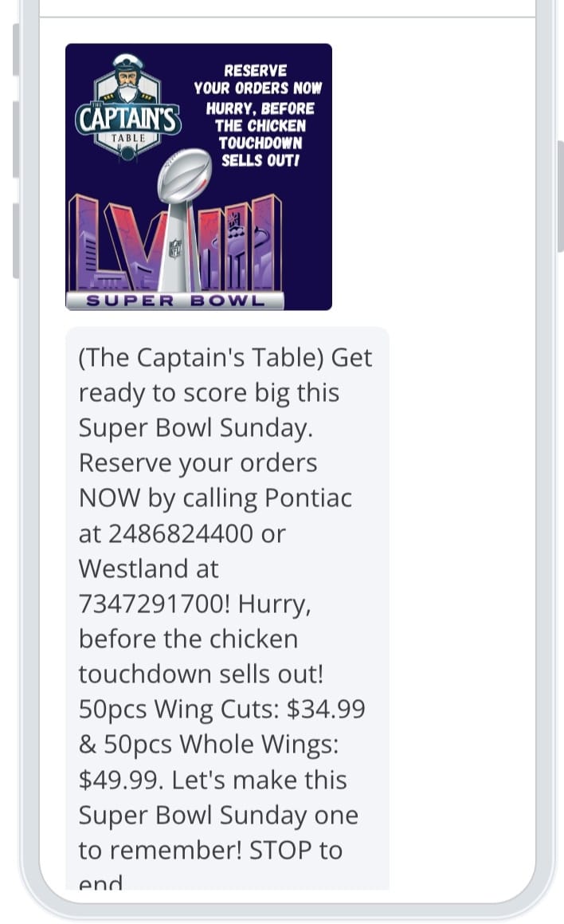Viewport: 564px width, 924px height.
Task: Tap the silver Lombardi trophy football
Action: coord(184,175)
